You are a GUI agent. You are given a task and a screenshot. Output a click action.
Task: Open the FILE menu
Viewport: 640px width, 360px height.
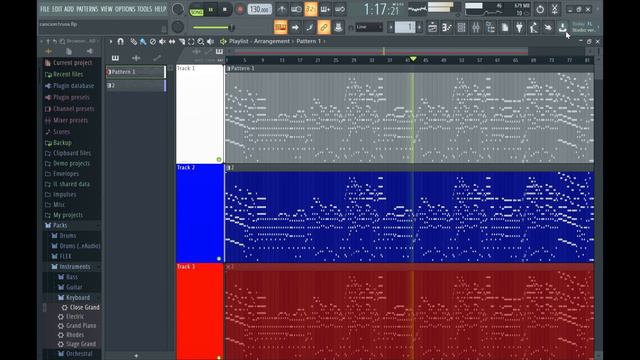coord(44,9)
